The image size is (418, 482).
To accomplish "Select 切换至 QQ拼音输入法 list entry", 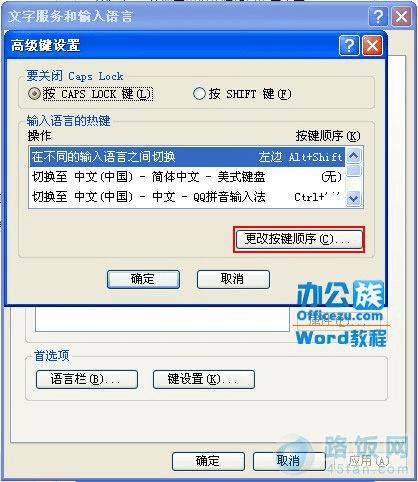I will coord(187,197).
